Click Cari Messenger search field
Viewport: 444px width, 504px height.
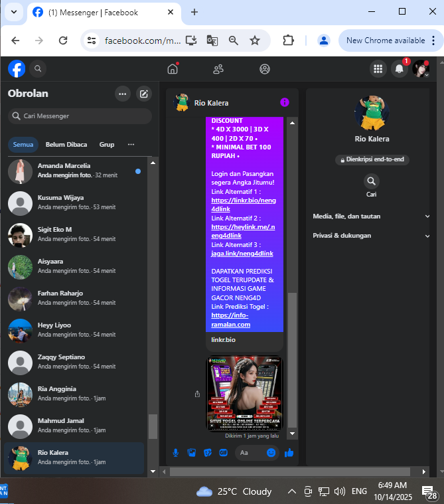(80, 116)
